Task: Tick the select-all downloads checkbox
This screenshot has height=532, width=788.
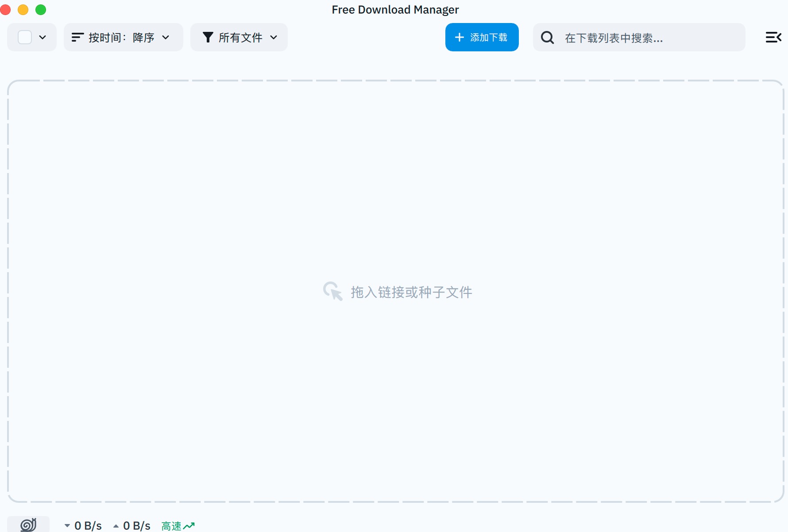Action: [25, 37]
